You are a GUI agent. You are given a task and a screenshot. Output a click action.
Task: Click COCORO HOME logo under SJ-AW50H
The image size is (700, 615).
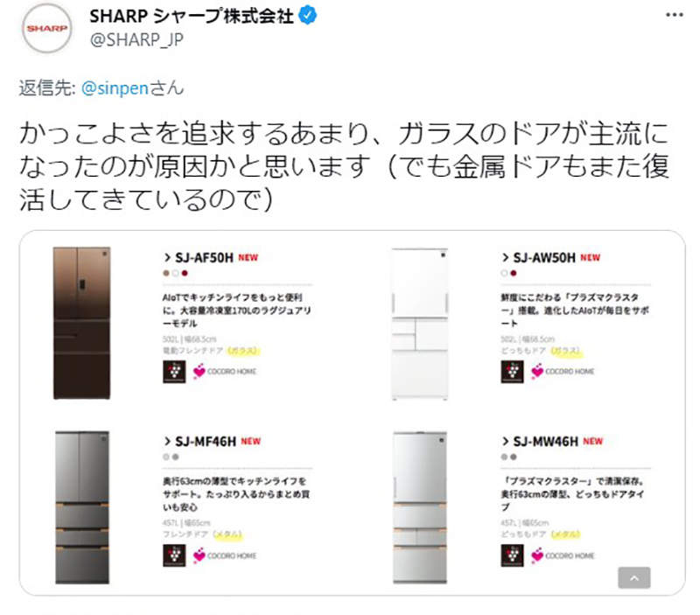click(x=563, y=371)
